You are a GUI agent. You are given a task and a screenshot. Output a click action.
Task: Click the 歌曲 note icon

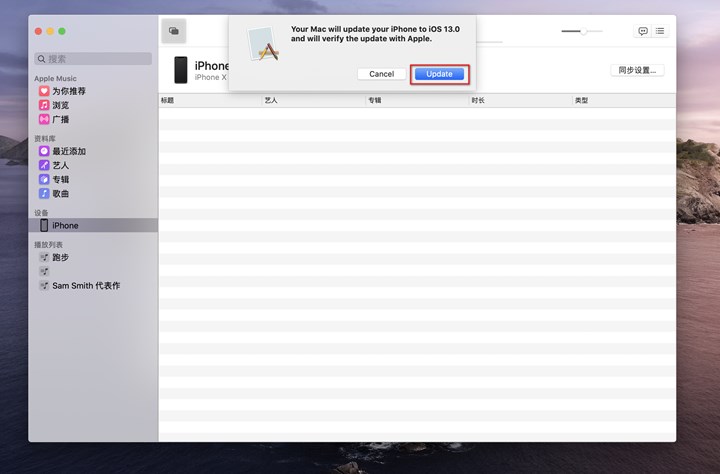pyautogui.click(x=44, y=194)
